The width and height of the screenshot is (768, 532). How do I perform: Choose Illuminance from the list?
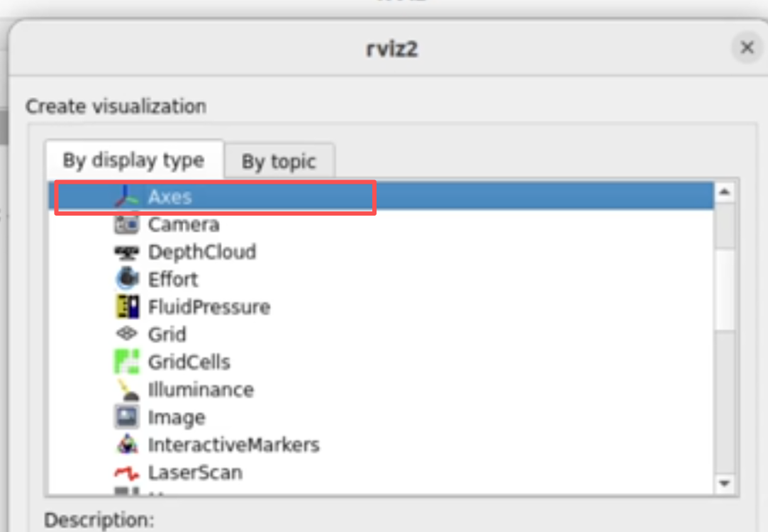[x=381, y=390]
